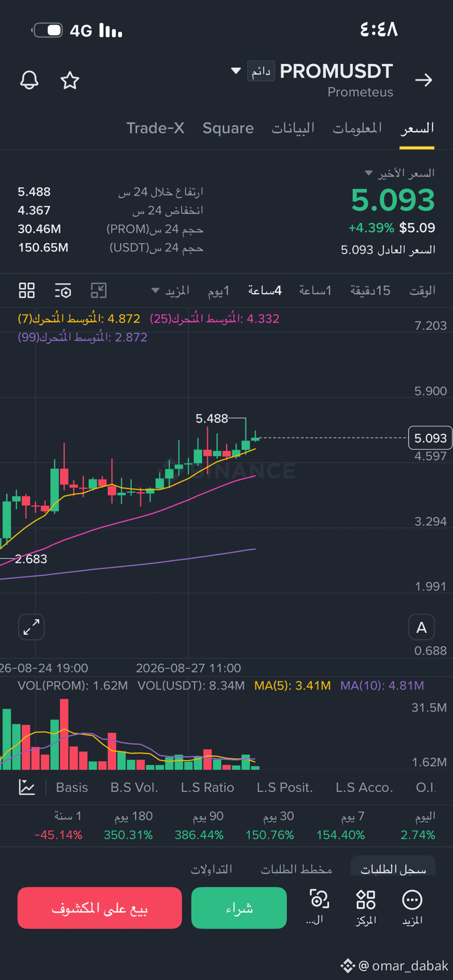
Task: Open the chart layout grid icon
Action: click(x=27, y=290)
